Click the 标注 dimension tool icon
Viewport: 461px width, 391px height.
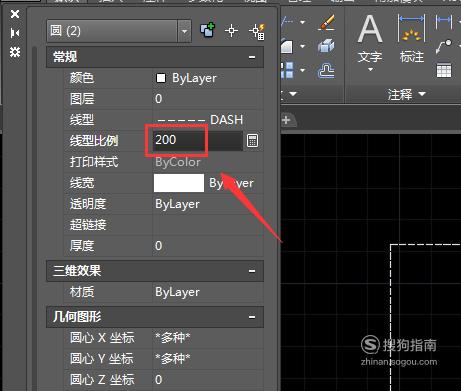point(412,29)
